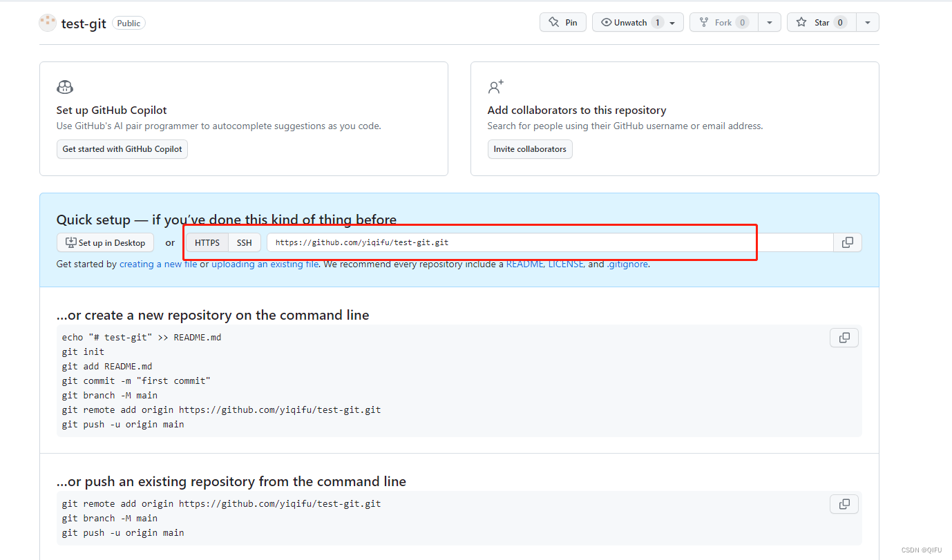The width and height of the screenshot is (952, 560).
Task: Open the dropdown arrow beside Fork
Action: point(770,23)
